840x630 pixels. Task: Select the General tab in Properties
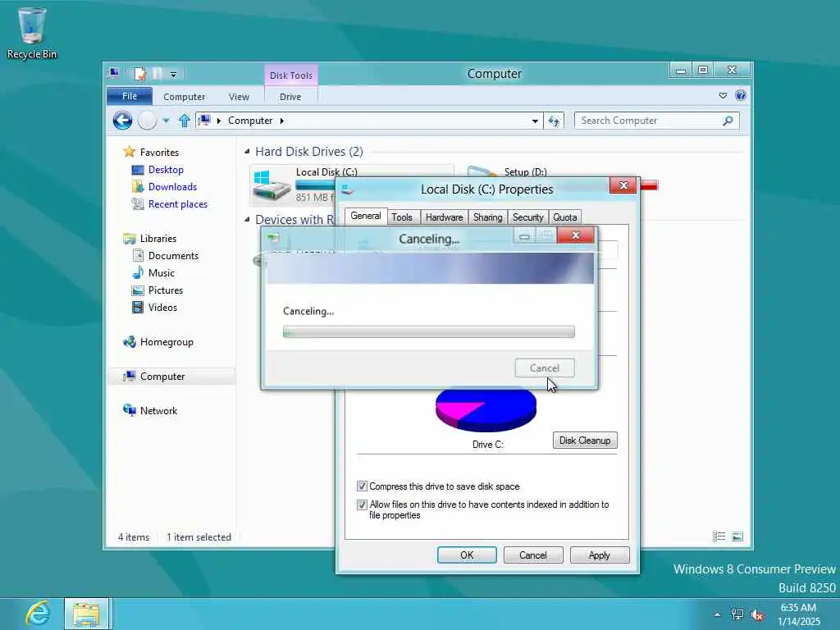click(365, 216)
